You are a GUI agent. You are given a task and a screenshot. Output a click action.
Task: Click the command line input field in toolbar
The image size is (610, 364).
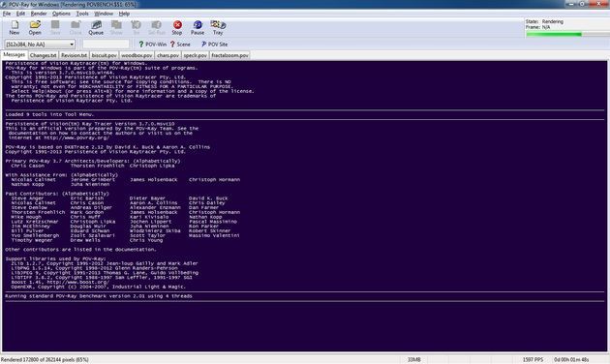tap(106, 45)
